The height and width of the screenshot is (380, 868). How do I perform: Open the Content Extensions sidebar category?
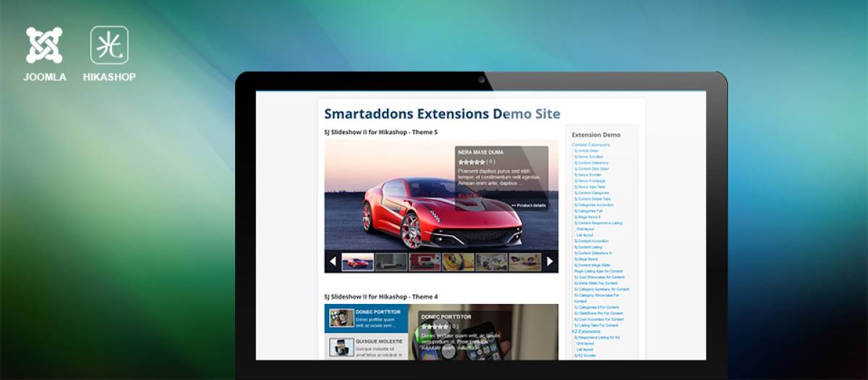tap(590, 145)
